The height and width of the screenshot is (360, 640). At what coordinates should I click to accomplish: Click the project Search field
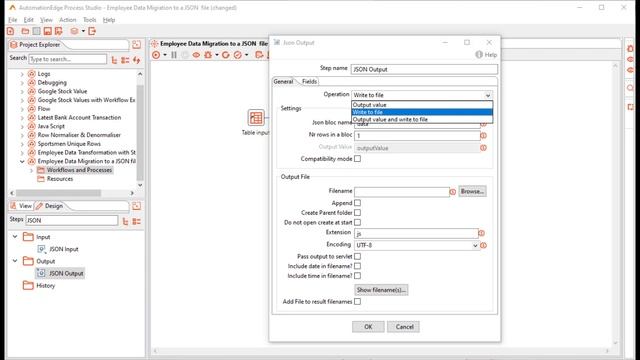pos(67,59)
